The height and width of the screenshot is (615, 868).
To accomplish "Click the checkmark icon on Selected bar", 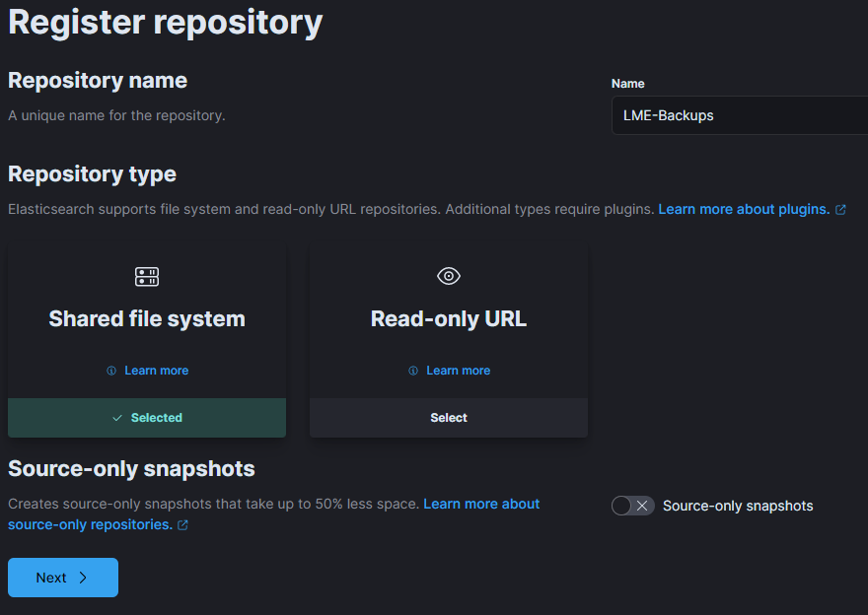I will (x=116, y=418).
